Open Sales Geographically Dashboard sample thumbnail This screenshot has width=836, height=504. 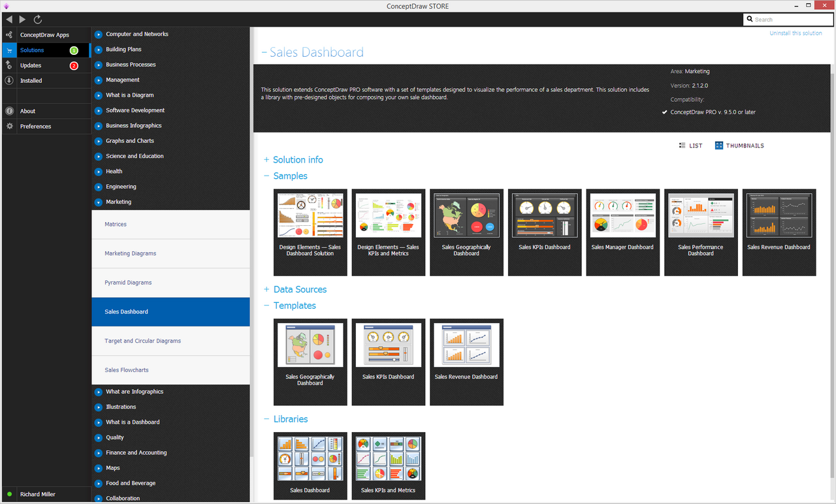[466, 232]
